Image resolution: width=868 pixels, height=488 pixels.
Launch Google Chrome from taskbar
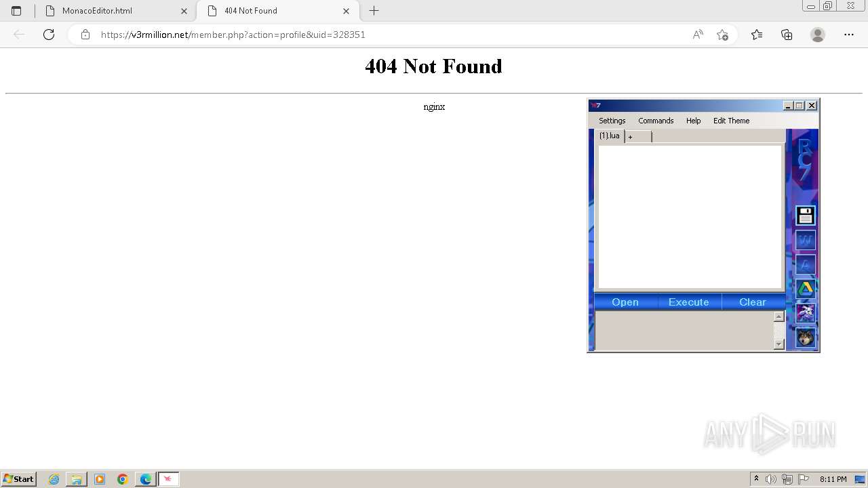coord(123,479)
